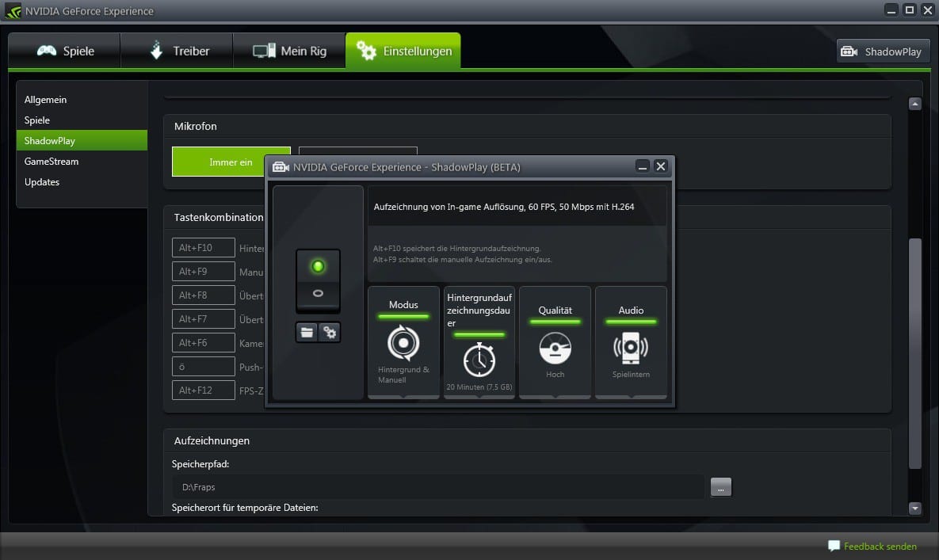Open ShadowPlay settings gear icon
This screenshot has width=939, height=560.
tap(330, 333)
